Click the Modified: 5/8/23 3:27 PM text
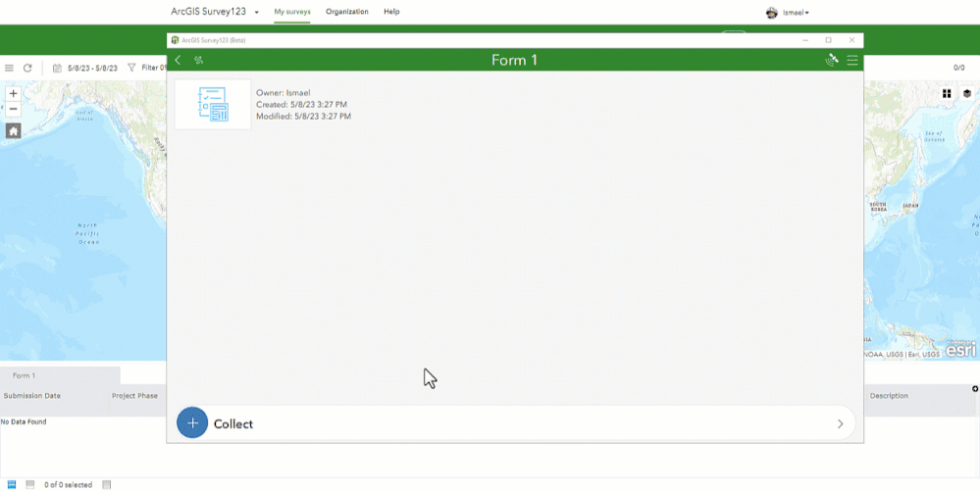 point(304,116)
